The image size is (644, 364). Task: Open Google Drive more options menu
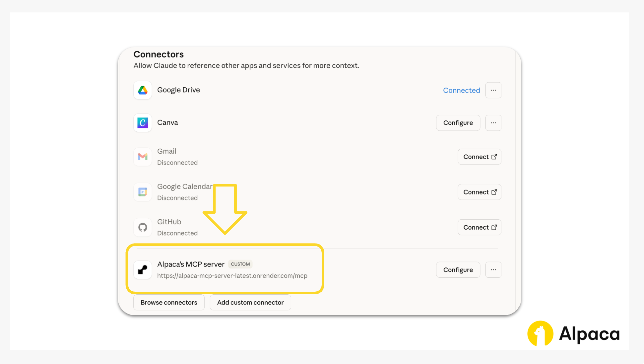493,90
